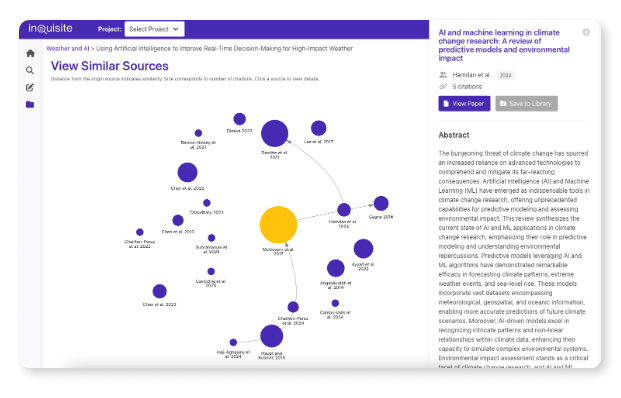Select the Ayyad et al. node
621x398 pixels.
363,249
